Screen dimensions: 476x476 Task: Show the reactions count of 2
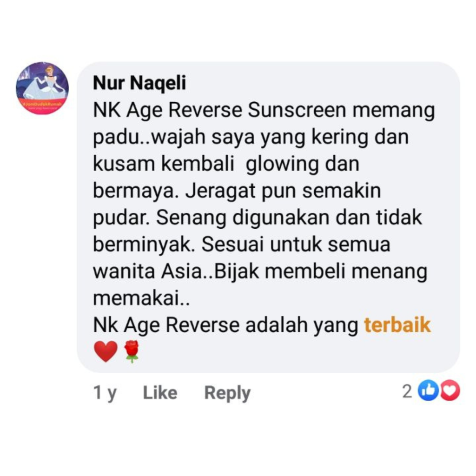[x=407, y=391]
